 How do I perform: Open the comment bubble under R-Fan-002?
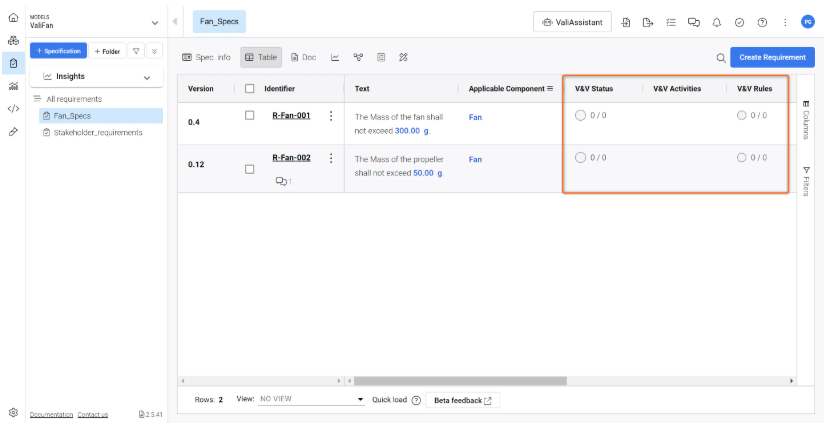click(281, 181)
